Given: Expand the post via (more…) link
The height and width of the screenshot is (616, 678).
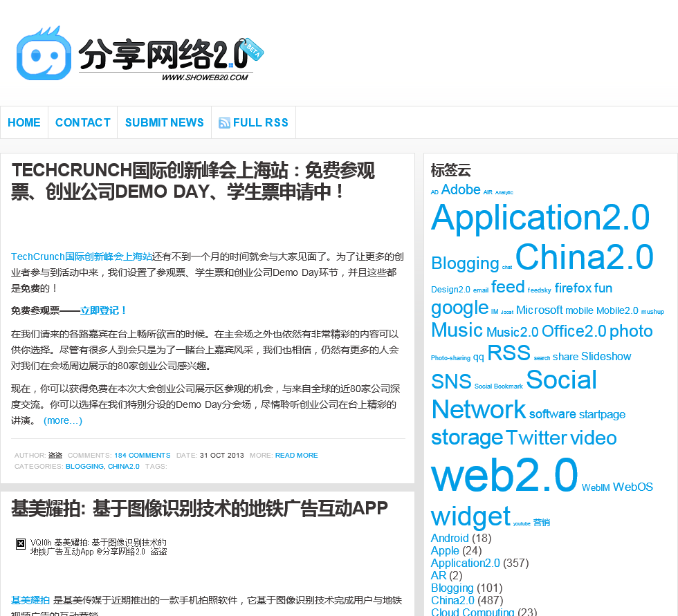Looking at the screenshot, I should click(63, 420).
